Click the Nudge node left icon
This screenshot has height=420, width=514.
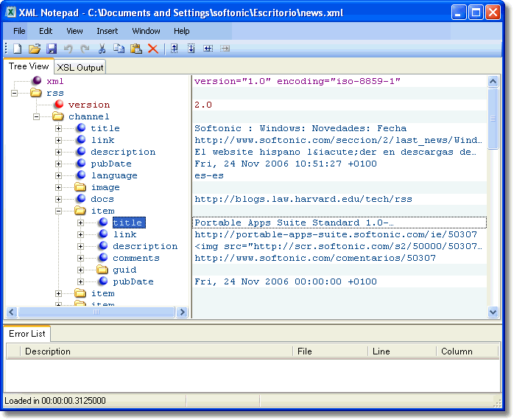coord(208,49)
